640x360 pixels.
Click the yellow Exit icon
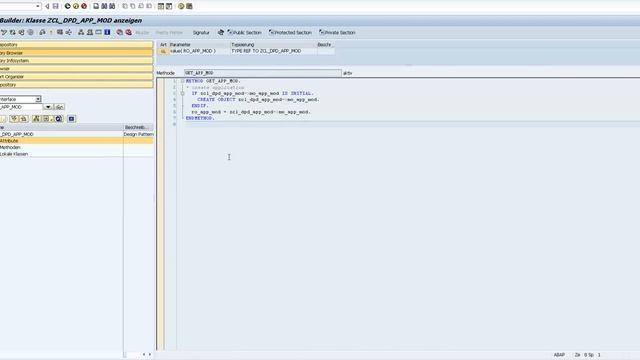[76, 6]
